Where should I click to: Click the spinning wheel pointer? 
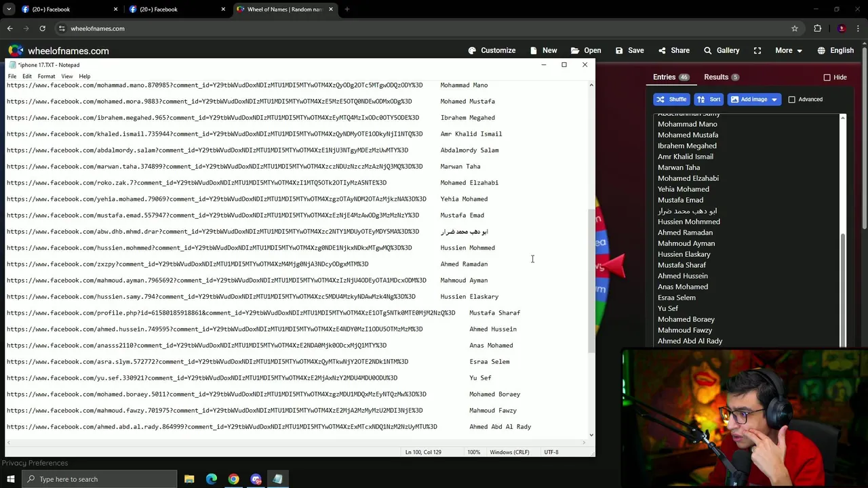[x=614, y=265]
